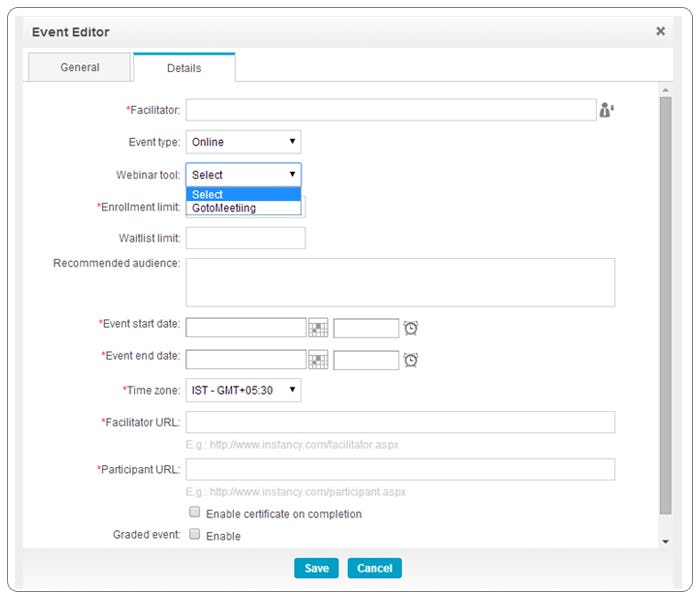Open calendar picker for Event start date
The height and width of the screenshot is (600, 700).
(318, 328)
